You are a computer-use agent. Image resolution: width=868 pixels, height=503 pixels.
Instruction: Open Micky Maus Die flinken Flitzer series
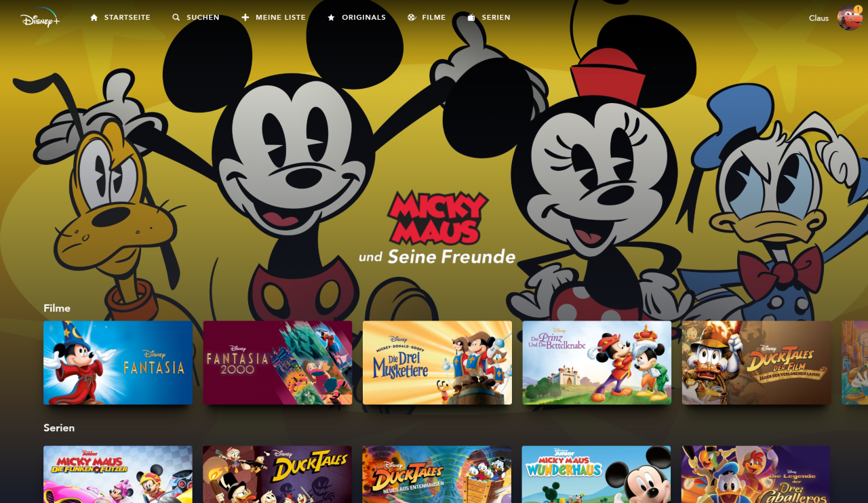tap(118, 474)
